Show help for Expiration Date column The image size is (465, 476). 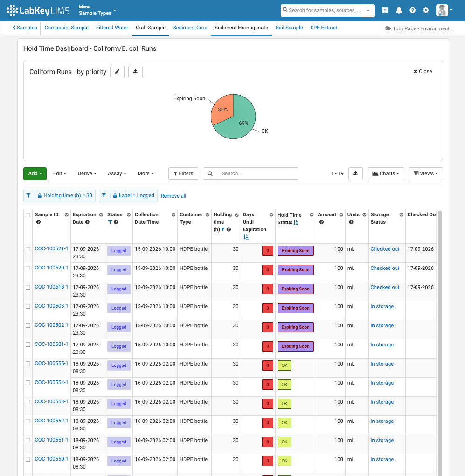point(87,222)
